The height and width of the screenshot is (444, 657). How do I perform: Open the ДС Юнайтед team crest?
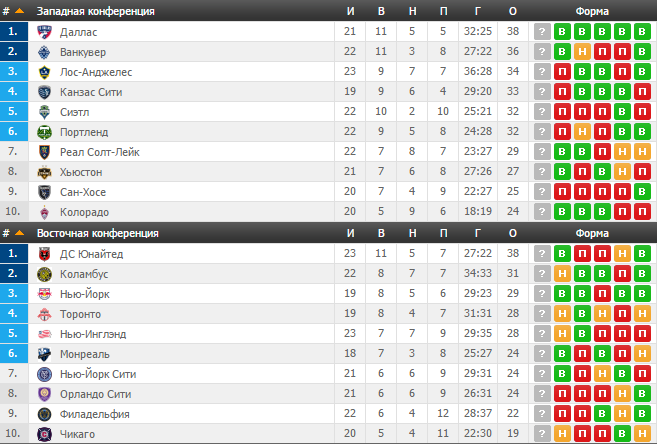44,254
